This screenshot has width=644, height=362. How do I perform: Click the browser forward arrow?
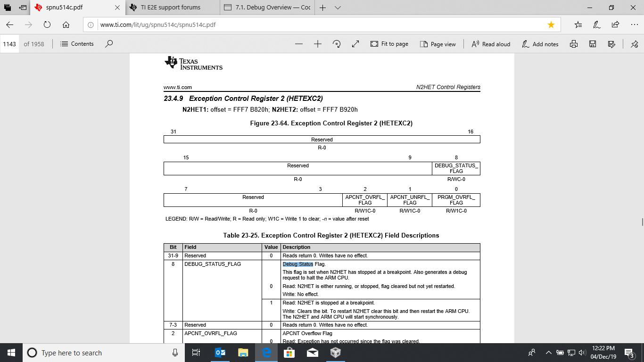[x=28, y=25]
